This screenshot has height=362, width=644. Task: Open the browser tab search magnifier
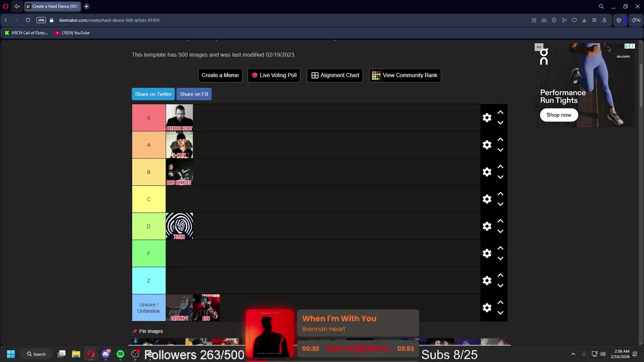point(601,7)
